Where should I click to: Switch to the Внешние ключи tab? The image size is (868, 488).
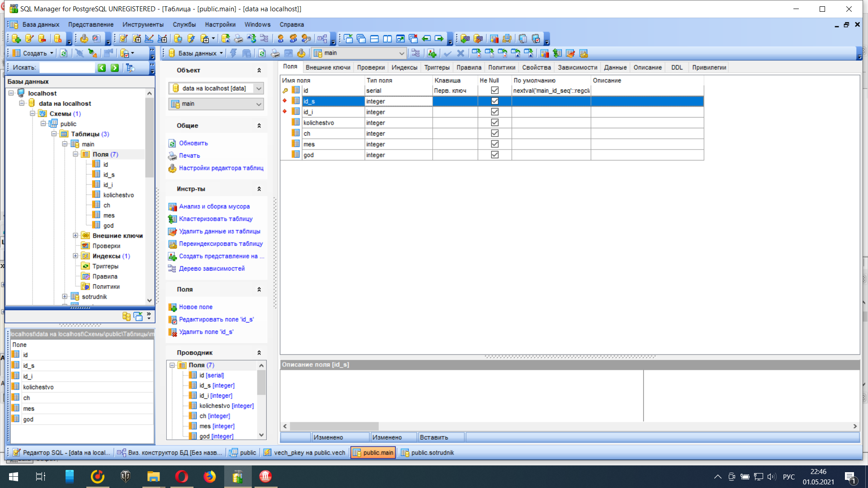coord(328,67)
